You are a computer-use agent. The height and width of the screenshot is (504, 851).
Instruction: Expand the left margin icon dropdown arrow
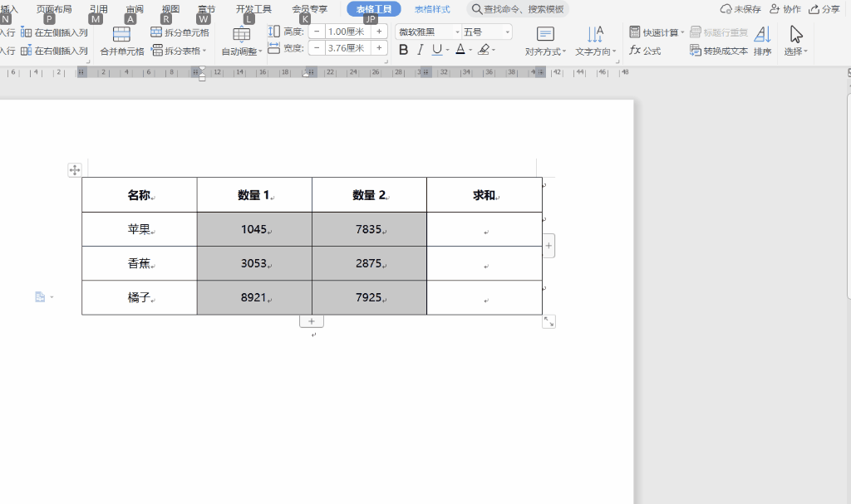(52, 297)
